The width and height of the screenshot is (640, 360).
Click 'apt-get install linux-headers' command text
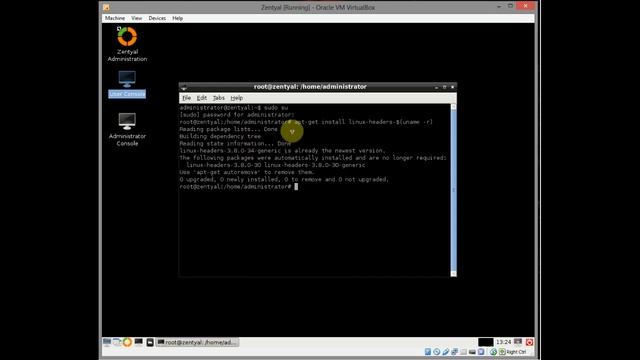pos(363,122)
